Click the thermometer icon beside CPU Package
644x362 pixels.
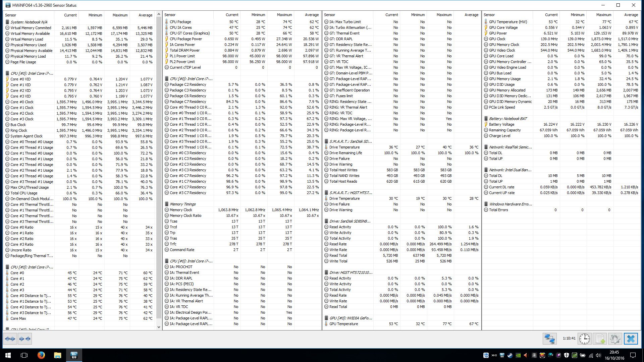point(167,22)
